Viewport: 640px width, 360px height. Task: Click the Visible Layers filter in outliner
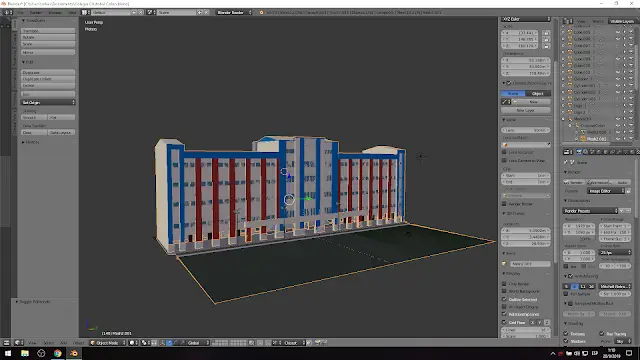pyautogui.click(x=622, y=21)
